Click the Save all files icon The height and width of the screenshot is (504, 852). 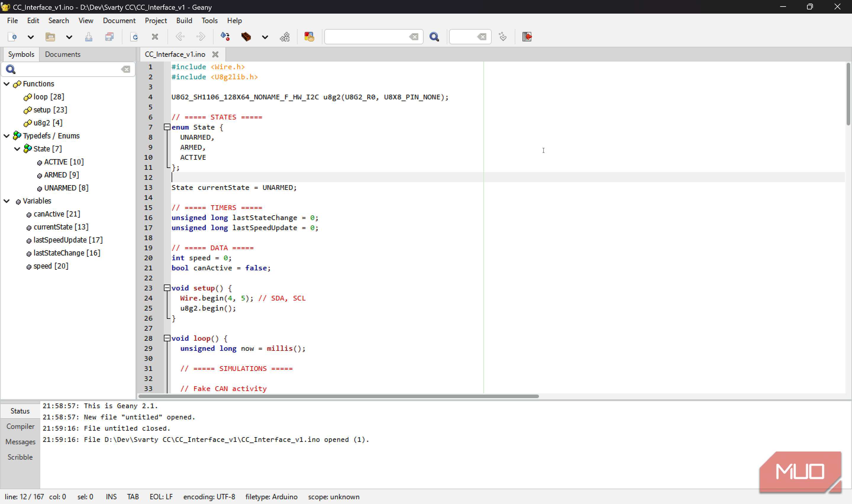tap(109, 37)
